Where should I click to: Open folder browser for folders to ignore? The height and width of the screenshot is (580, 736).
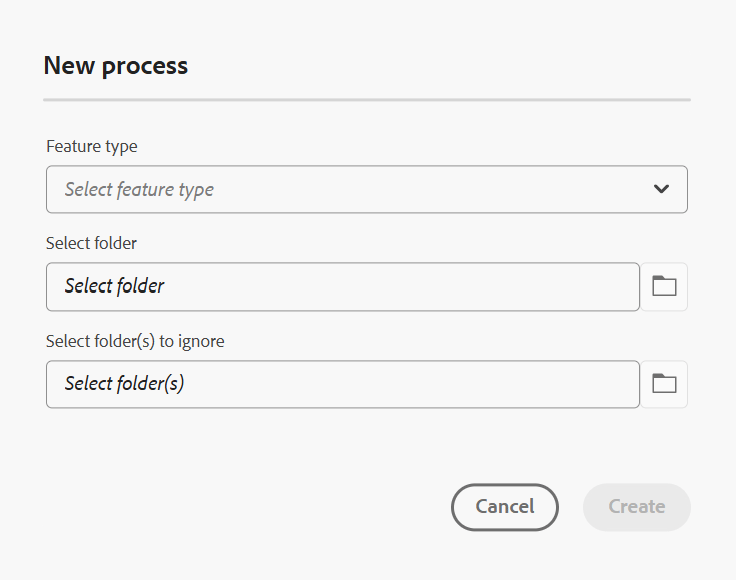pyautogui.click(x=664, y=384)
